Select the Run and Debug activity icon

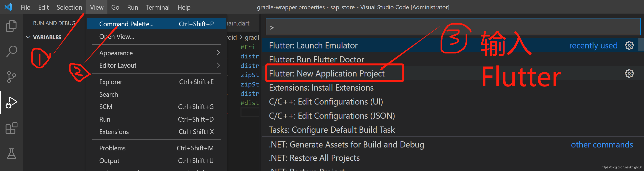coord(11,102)
